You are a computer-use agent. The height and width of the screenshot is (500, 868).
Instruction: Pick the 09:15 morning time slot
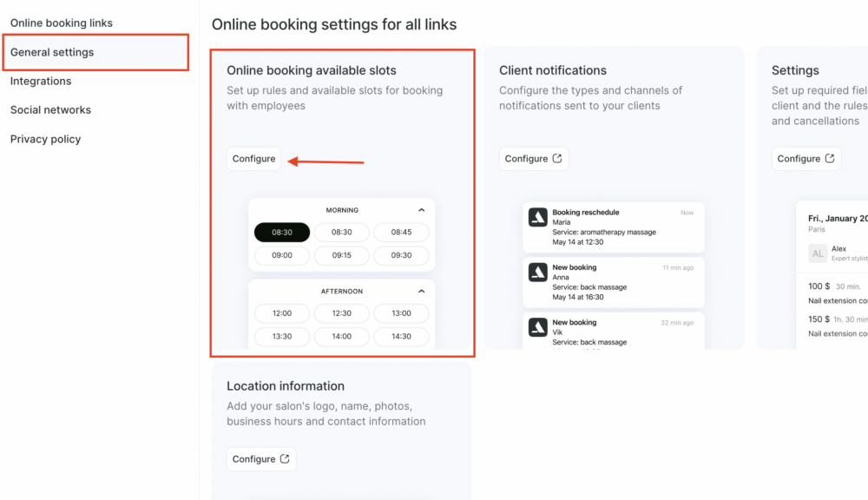coord(341,255)
